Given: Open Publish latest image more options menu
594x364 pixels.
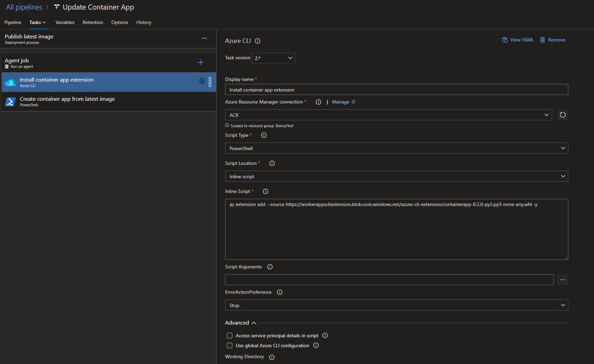Looking at the screenshot, I should click(x=204, y=38).
